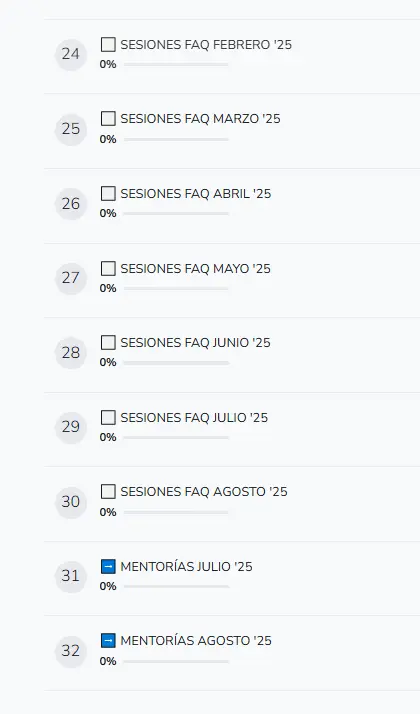The height and width of the screenshot is (714, 420).
Task: Click the blue arrow icon for Mentorías Agosto '25
Action: pyautogui.click(x=108, y=641)
